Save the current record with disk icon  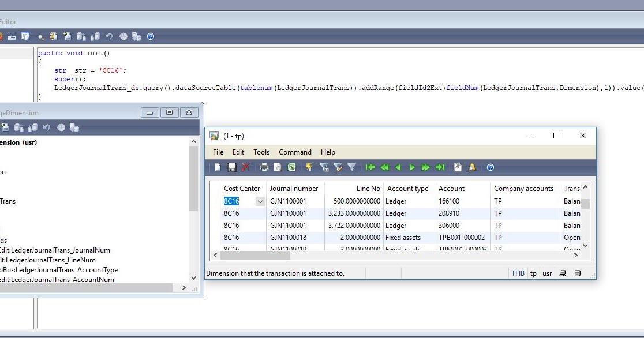point(231,167)
